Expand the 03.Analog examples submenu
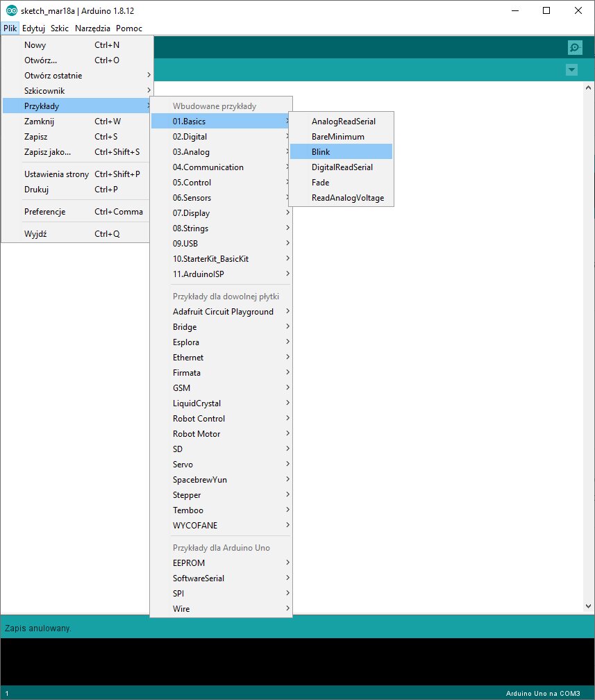595x700 pixels. [x=221, y=152]
